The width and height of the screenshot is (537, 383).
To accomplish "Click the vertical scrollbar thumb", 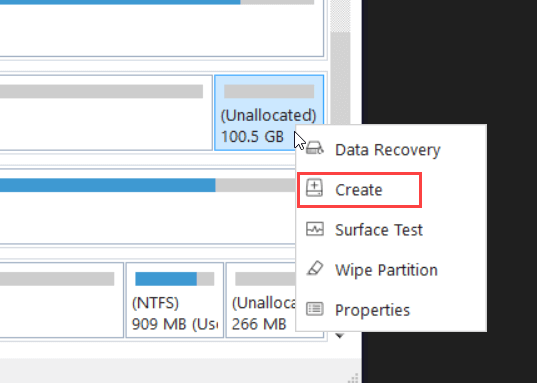I will [x=340, y=79].
